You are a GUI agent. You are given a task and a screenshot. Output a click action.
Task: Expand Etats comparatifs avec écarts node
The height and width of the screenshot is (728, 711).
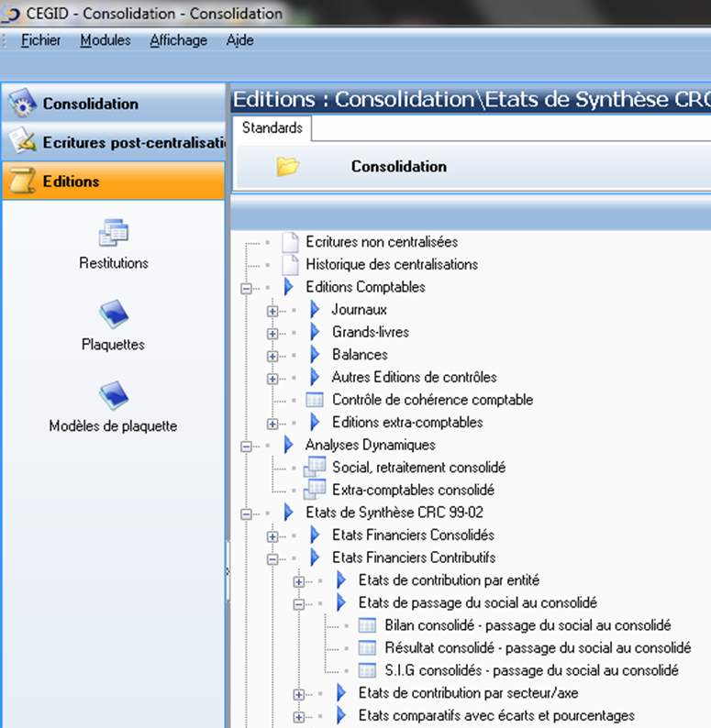coord(299,717)
